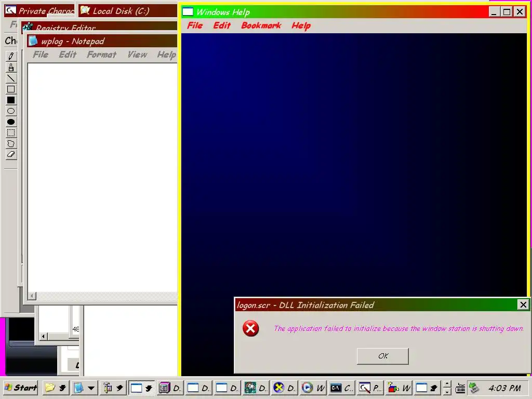532x399 pixels.
Task: Open the colored-shapes W taskbar button
Action: click(x=398, y=388)
